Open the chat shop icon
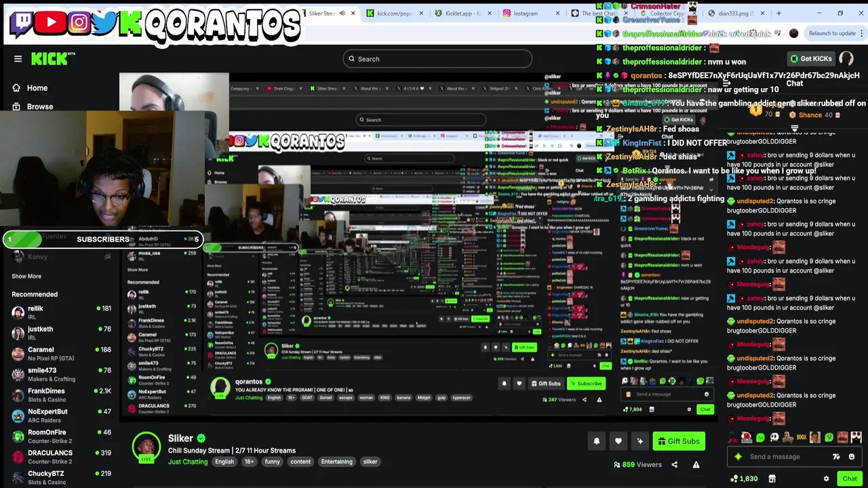This screenshot has height=488, width=868. tap(772, 479)
